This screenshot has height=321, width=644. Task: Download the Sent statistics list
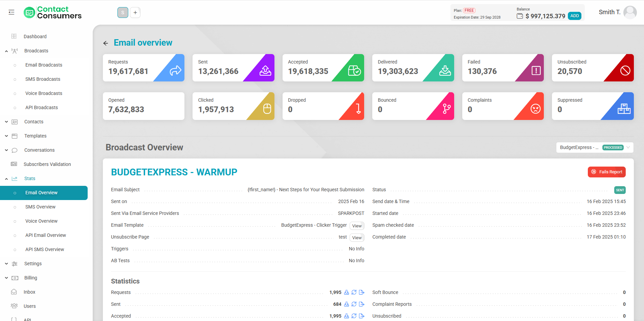[347, 304]
